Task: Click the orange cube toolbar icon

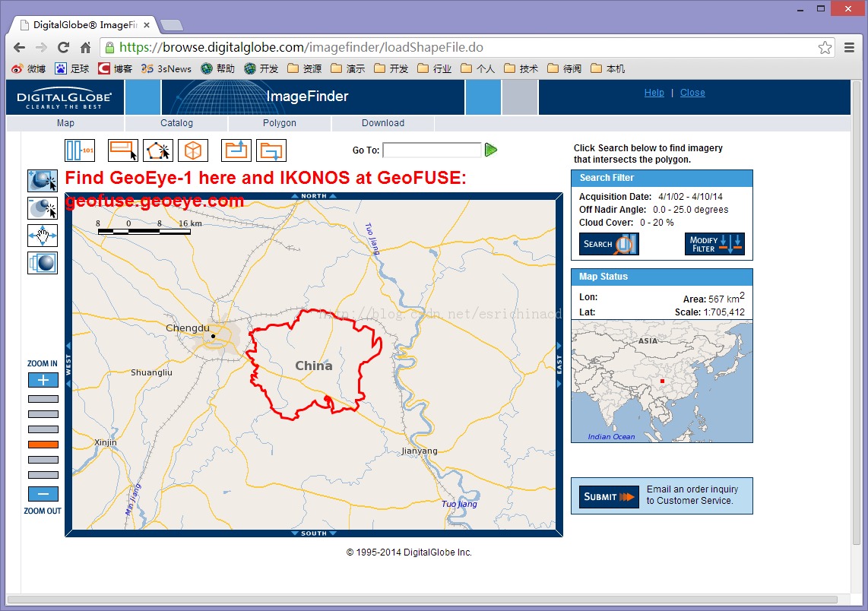Action: [192, 150]
